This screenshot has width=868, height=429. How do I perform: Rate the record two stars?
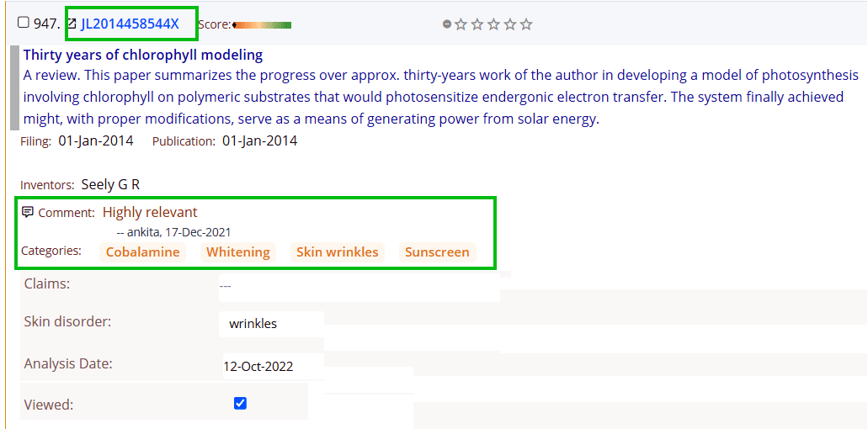(477, 24)
